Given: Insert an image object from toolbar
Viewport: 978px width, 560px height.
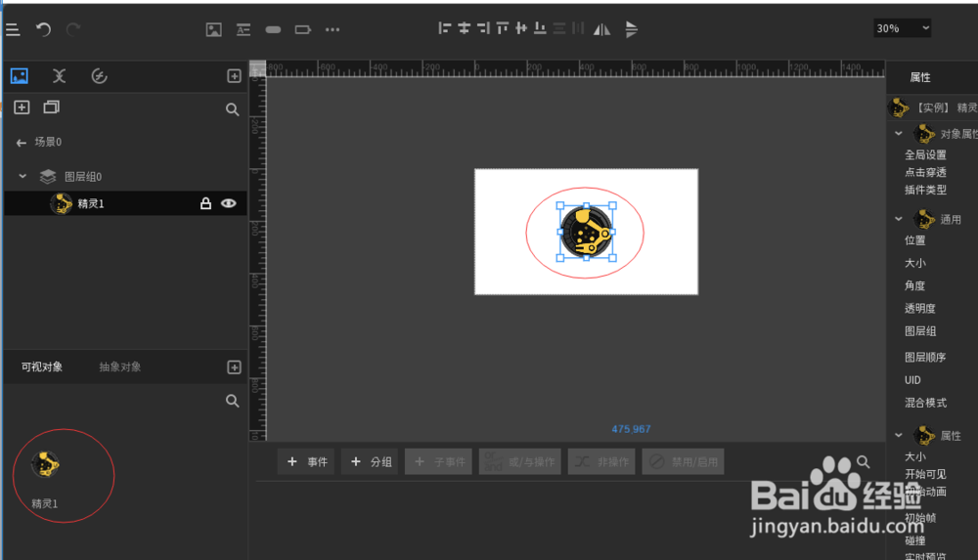Looking at the screenshot, I should [x=214, y=29].
